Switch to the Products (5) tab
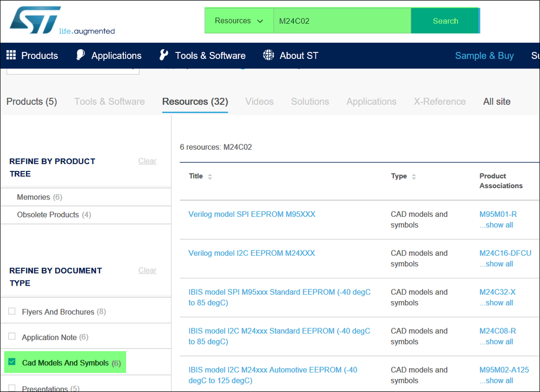This screenshot has width=540, height=392. pos(32,102)
